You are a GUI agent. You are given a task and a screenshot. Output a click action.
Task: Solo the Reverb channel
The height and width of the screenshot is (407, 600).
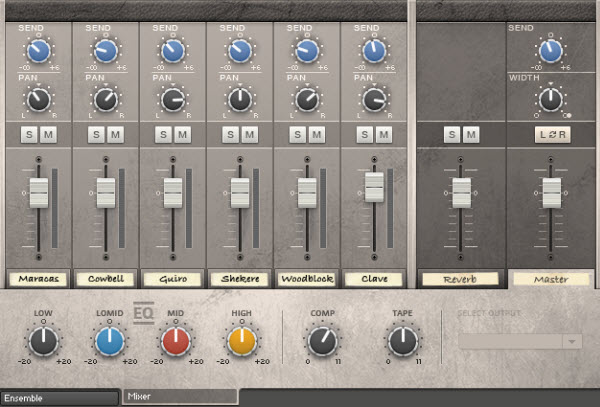coord(452,135)
